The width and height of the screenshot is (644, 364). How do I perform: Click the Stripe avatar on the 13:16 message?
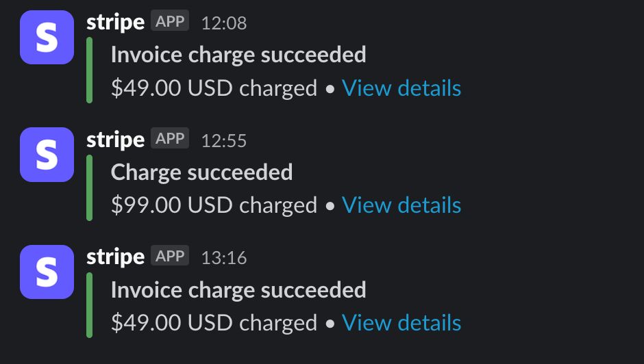coord(47,272)
